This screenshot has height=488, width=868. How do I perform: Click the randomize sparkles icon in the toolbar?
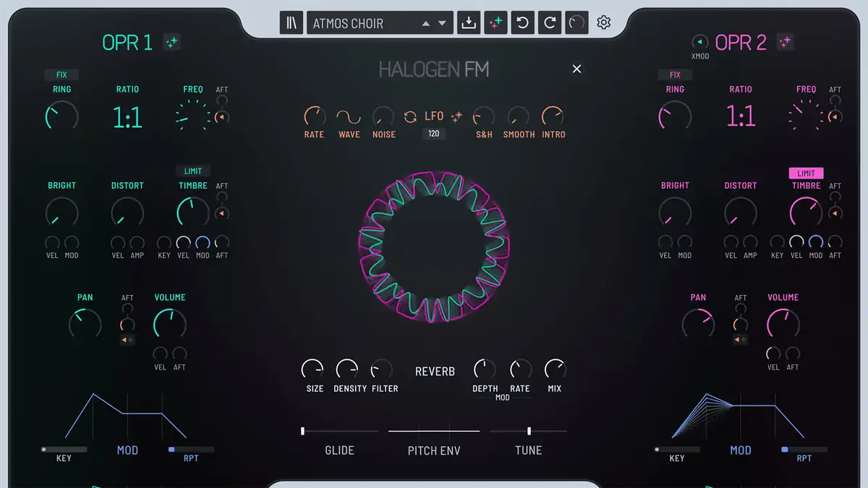pos(495,22)
